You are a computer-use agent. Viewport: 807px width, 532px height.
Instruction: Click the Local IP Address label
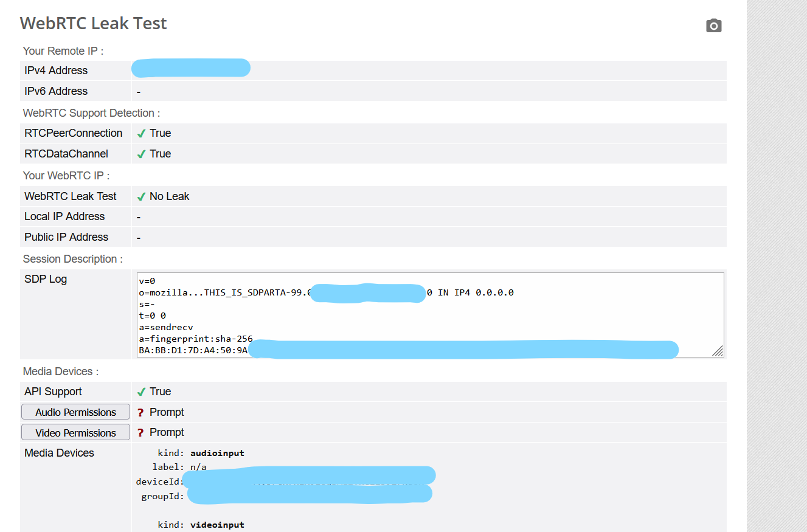point(64,216)
